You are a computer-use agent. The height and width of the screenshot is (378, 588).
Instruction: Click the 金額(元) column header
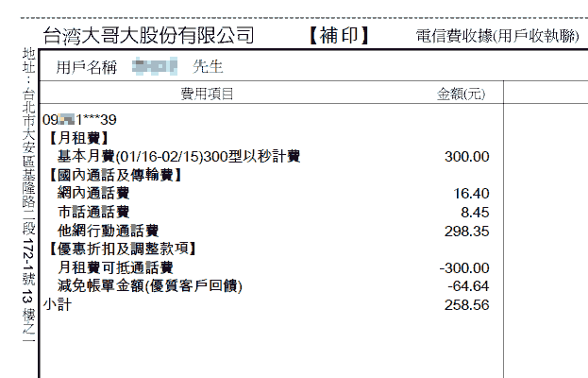462,94
